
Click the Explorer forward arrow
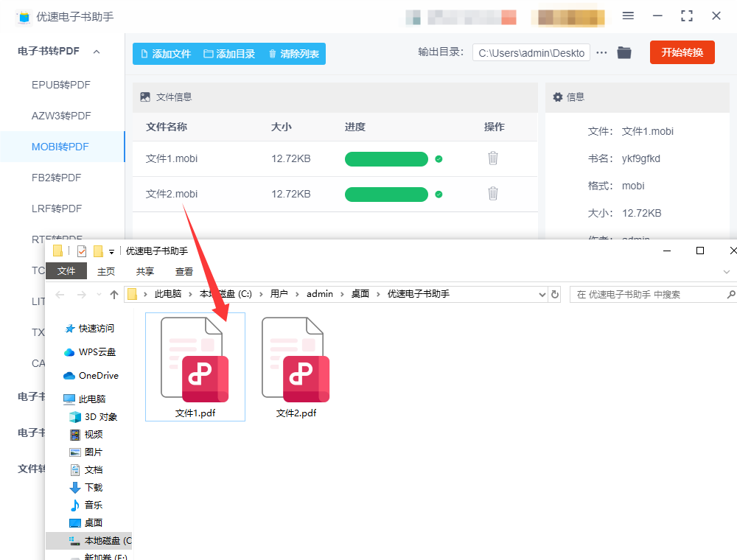(x=81, y=295)
